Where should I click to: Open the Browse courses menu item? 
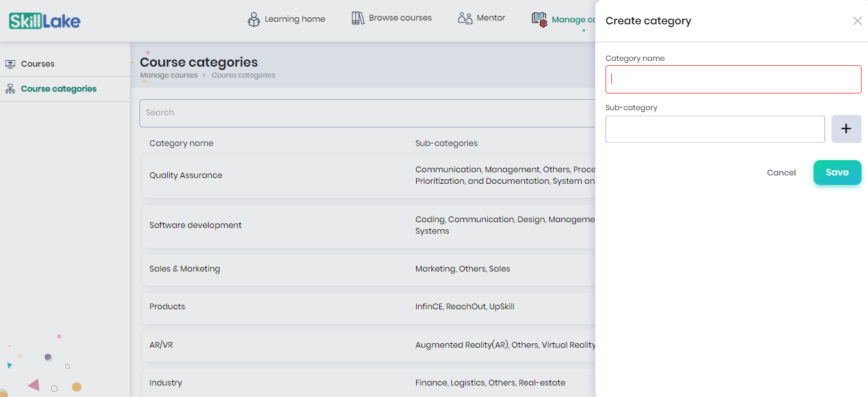[x=400, y=18]
